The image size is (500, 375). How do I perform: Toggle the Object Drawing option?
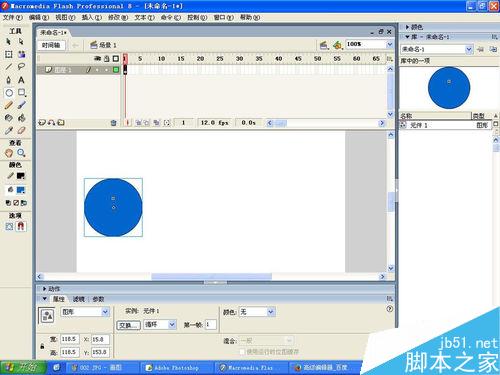coord(9,227)
